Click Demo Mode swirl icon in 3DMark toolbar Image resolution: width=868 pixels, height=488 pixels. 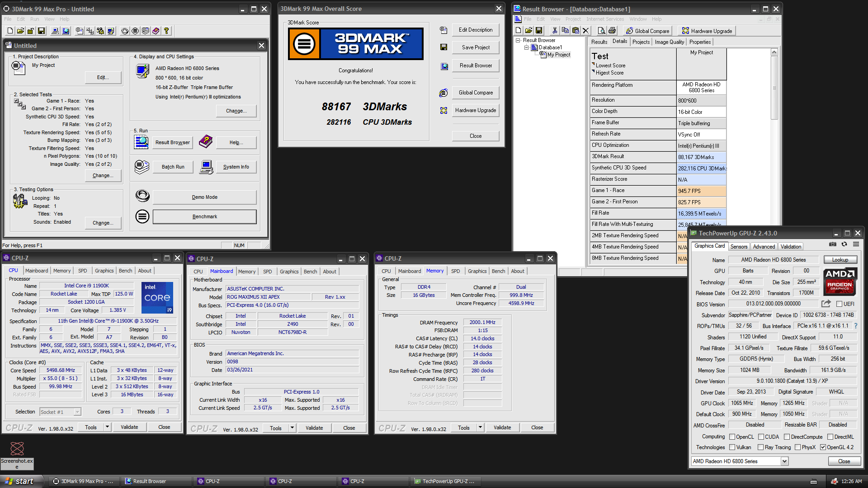click(125, 31)
